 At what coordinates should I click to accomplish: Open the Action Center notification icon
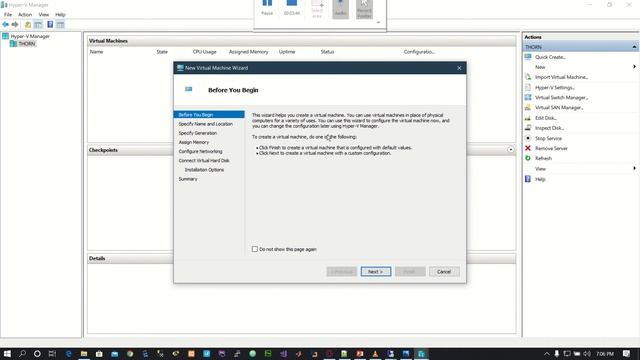[x=627, y=353]
